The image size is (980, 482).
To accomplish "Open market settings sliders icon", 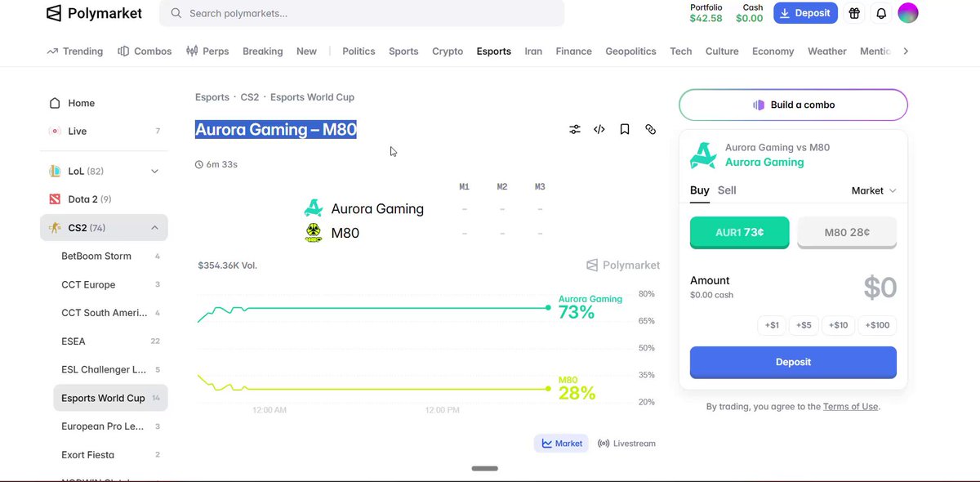I will point(575,129).
